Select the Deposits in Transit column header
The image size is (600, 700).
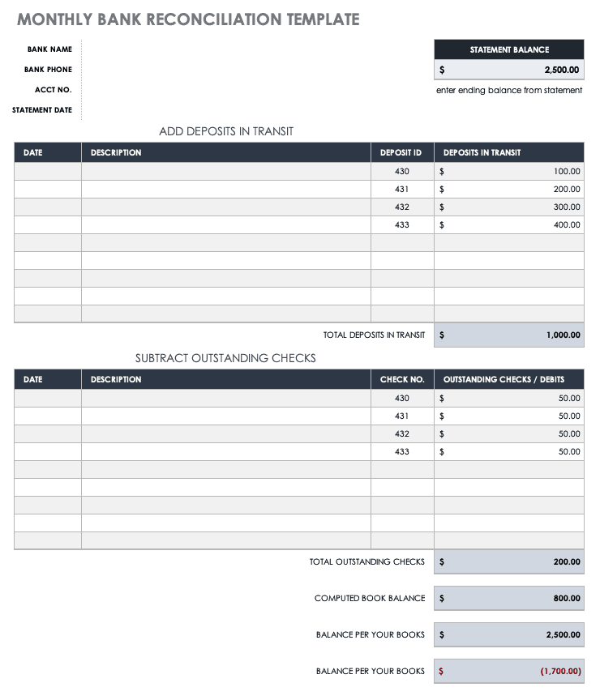coord(508,152)
